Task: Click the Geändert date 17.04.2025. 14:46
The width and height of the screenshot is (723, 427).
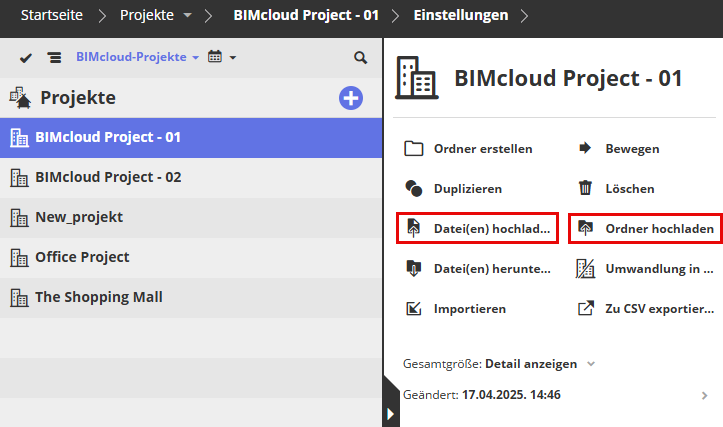Action: pyautogui.click(x=511, y=395)
